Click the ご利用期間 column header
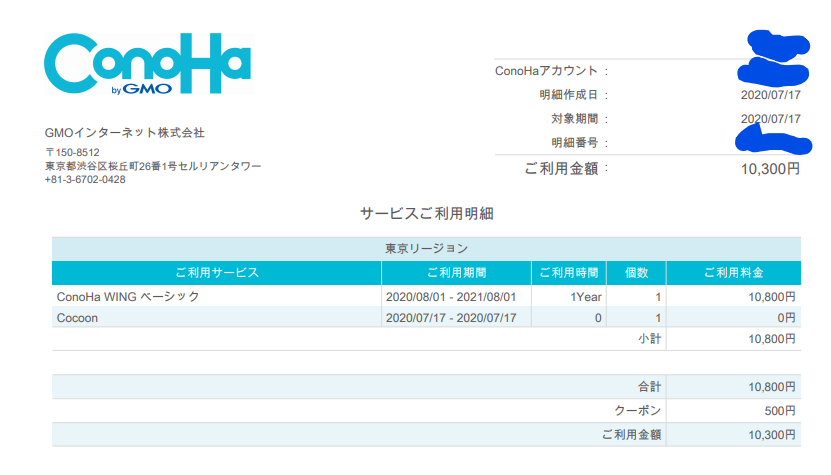Image resolution: width=831 pixels, height=475 pixels. point(456,272)
